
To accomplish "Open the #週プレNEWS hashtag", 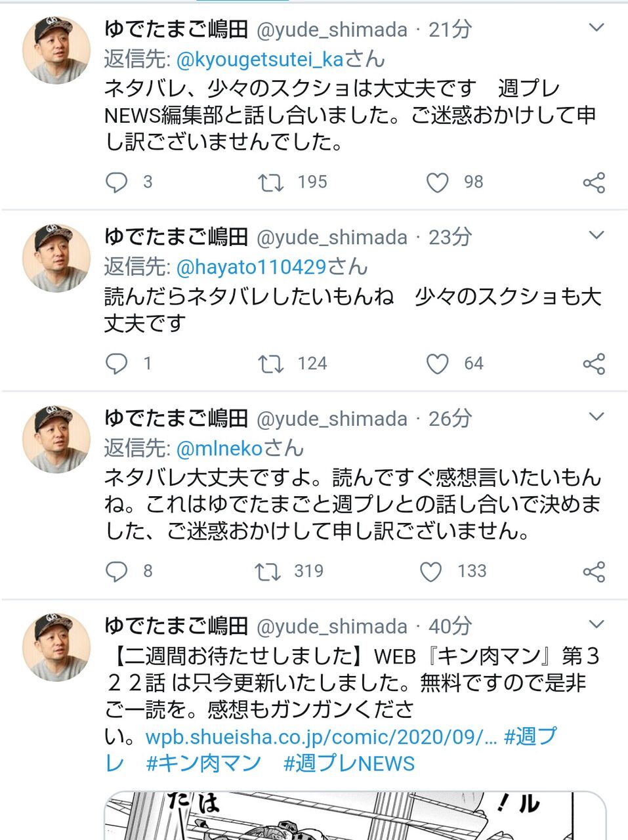I will click(349, 763).
